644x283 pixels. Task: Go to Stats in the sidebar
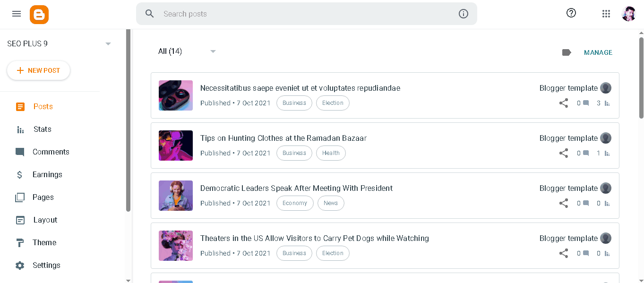(x=43, y=129)
